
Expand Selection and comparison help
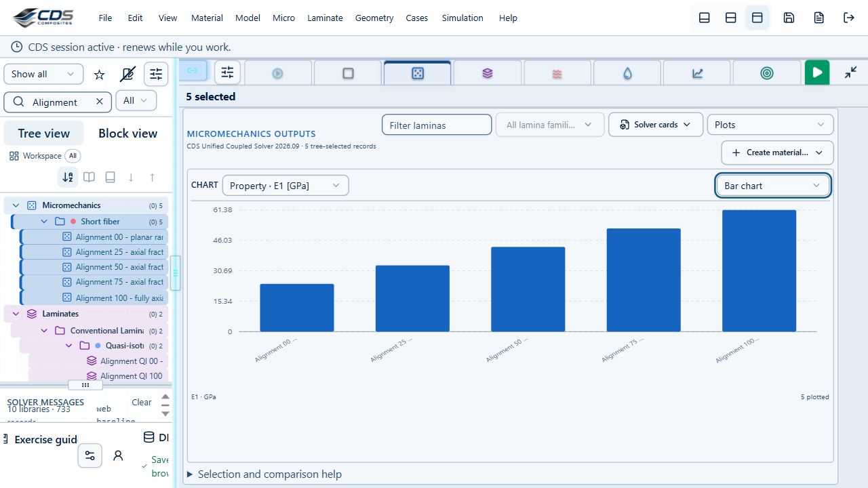pos(264,474)
